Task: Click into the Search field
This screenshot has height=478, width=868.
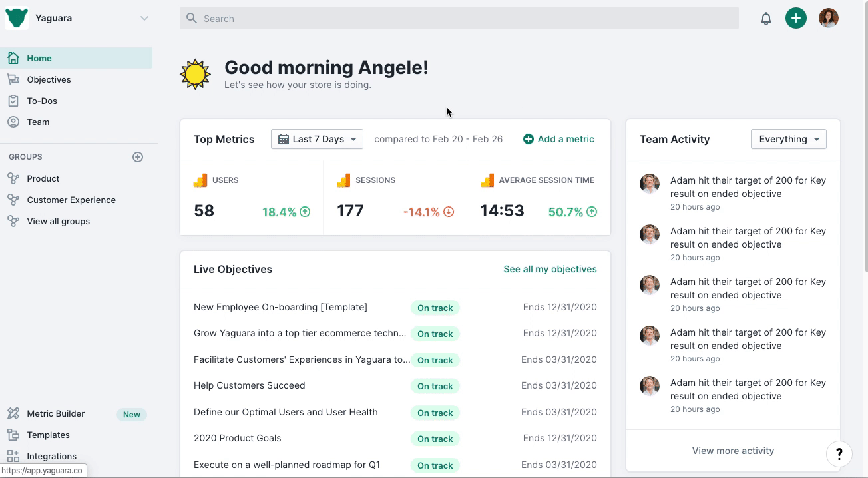Action: pyautogui.click(x=459, y=19)
